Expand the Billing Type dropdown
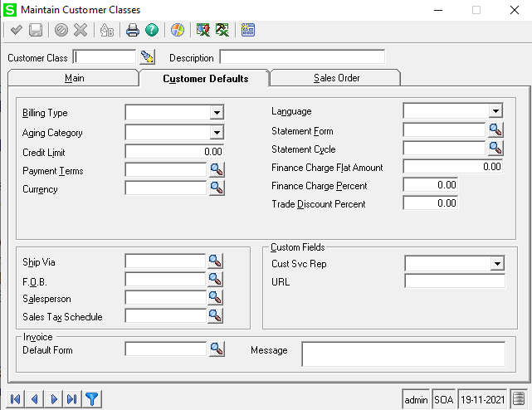 (217, 112)
